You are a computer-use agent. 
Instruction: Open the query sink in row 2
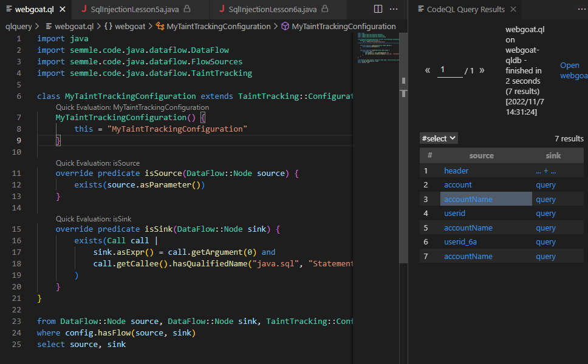(x=545, y=185)
